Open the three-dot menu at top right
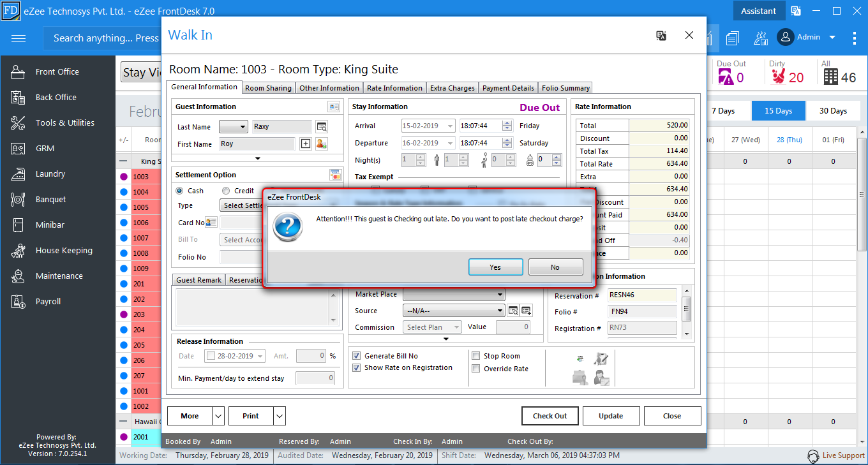 click(855, 38)
